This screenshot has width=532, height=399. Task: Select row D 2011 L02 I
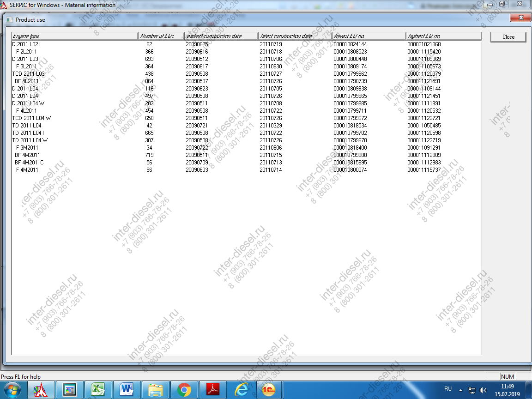246,44
